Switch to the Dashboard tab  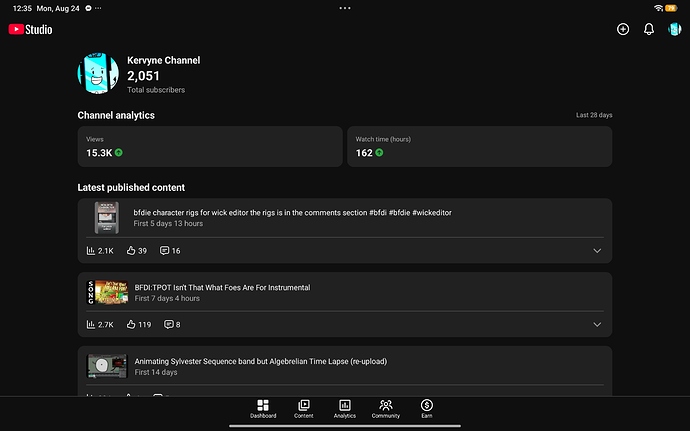(x=263, y=409)
